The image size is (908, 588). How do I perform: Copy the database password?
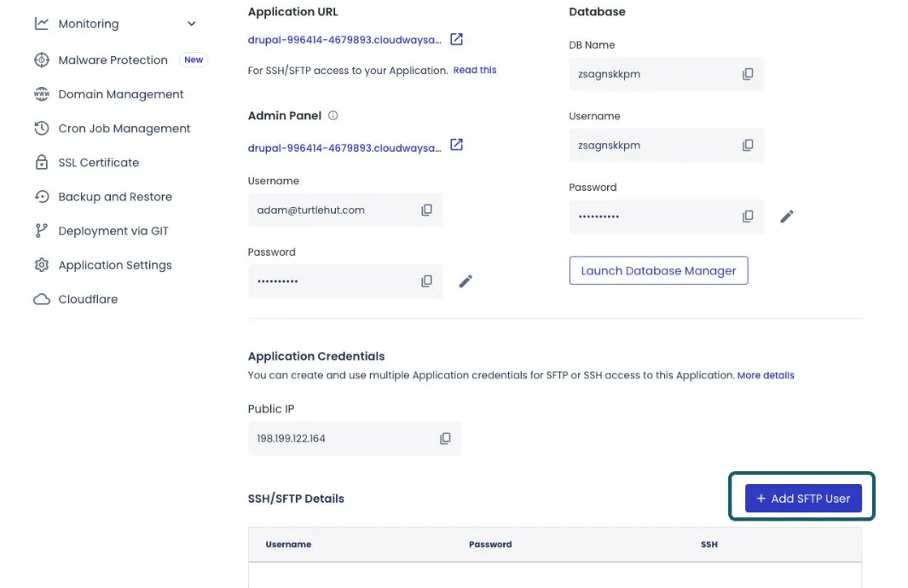coord(748,216)
